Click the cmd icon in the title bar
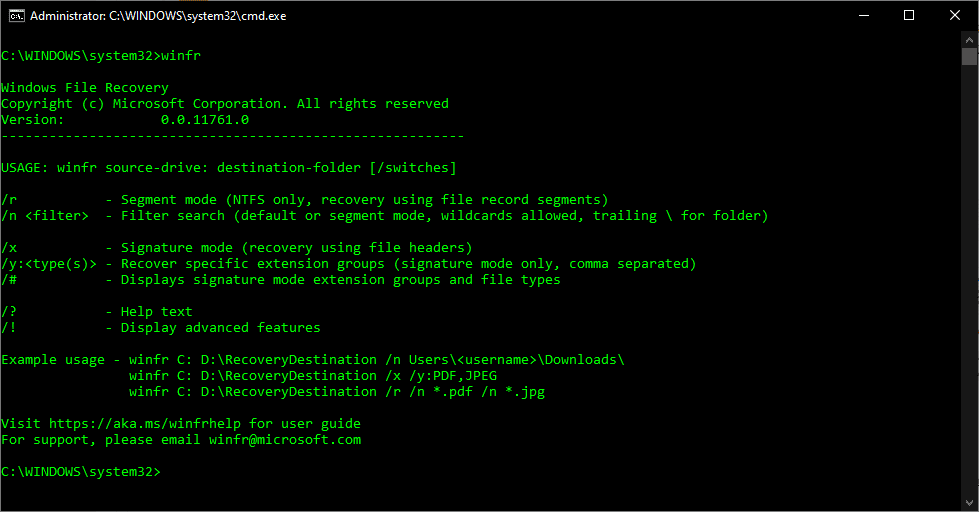Viewport: 979px width, 512px height. coord(15,15)
